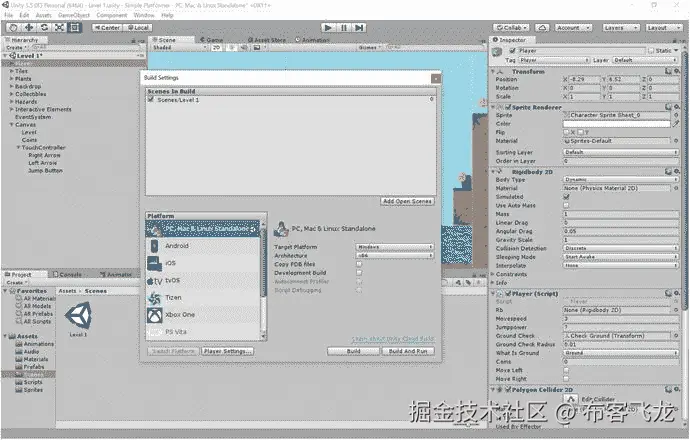Viewport: 690px width, 440px height.
Task: Select the Scale tool in toolbar
Action: 59,28
